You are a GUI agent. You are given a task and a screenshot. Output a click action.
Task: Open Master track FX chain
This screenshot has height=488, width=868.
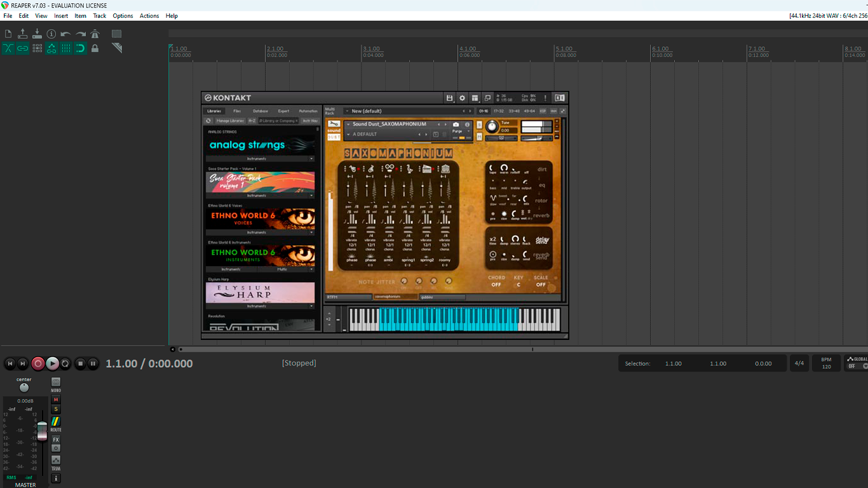click(56, 440)
